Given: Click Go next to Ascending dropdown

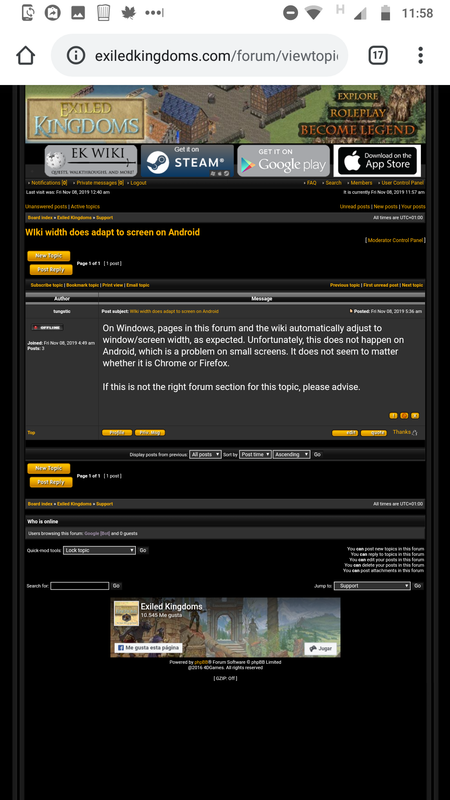Looking at the screenshot, I should (317, 454).
